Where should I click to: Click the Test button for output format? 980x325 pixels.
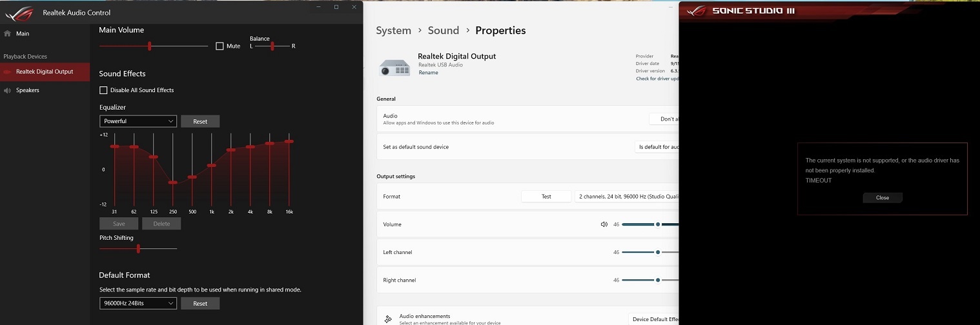[546, 196]
